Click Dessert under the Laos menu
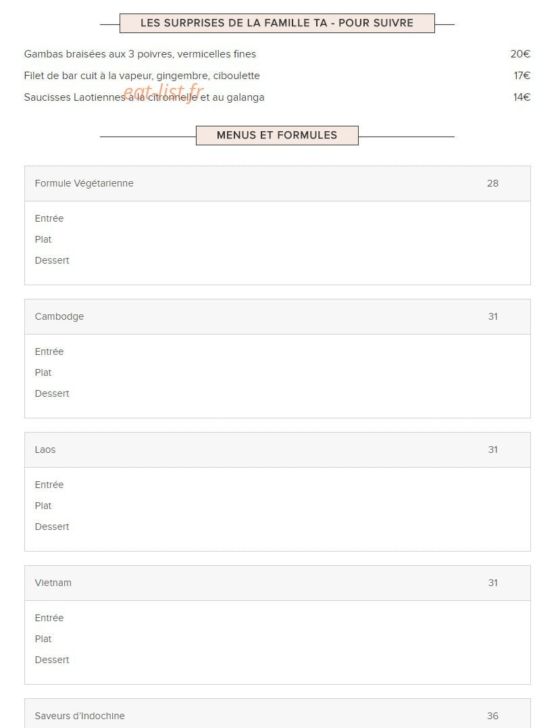 [x=52, y=527]
